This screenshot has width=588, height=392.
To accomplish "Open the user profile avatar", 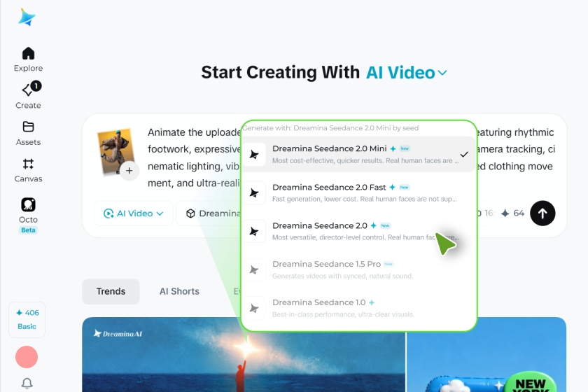I will tap(27, 357).
